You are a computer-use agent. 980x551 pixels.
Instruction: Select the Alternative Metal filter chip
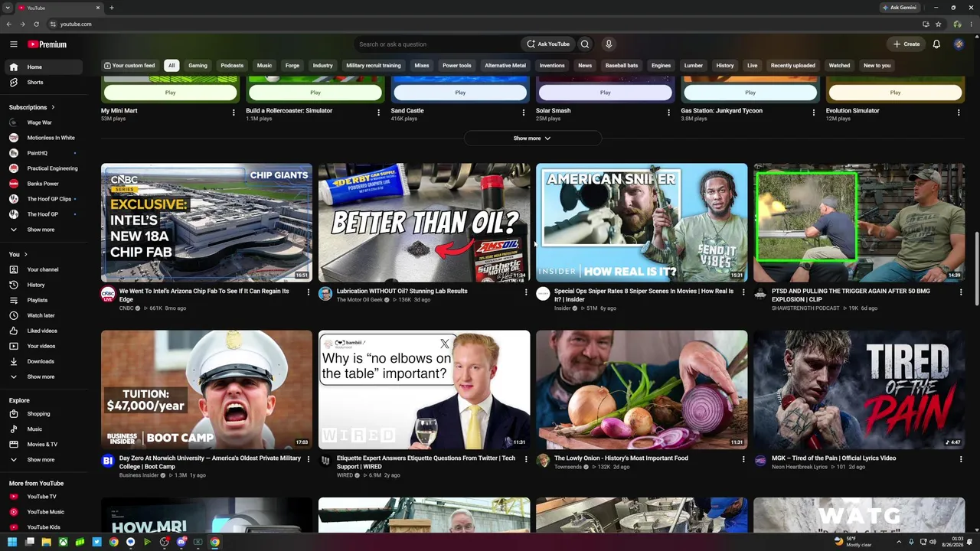coord(505,66)
